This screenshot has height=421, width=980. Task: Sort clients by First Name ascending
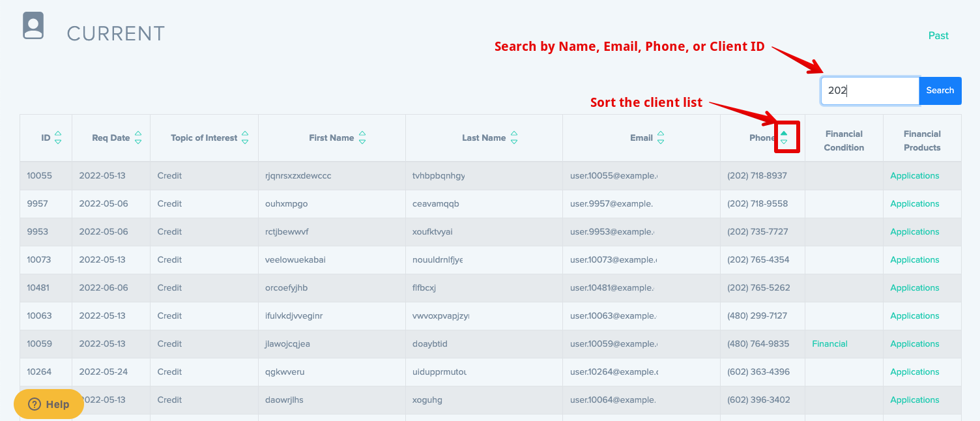[x=363, y=133]
